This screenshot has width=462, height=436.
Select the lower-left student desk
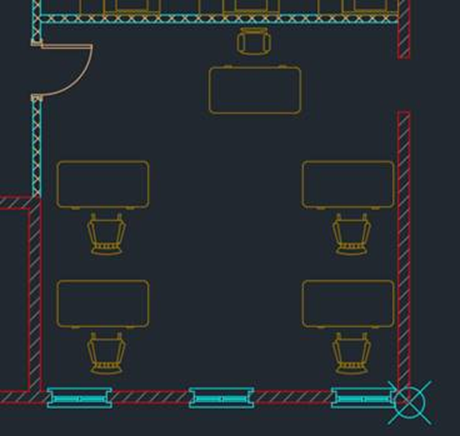point(103,304)
